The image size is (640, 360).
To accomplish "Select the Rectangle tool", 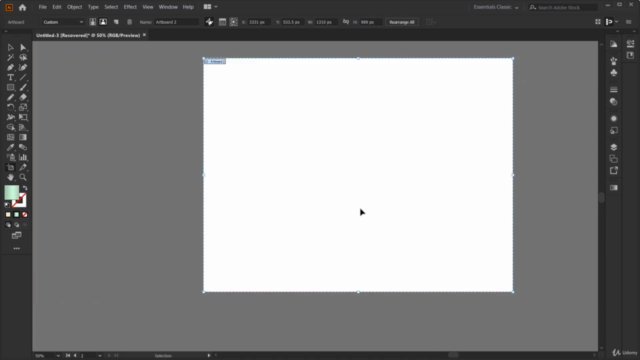I will click(x=11, y=87).
